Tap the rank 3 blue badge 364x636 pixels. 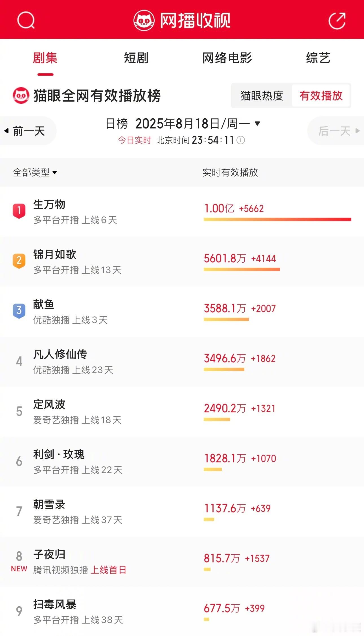coord(19,311)
